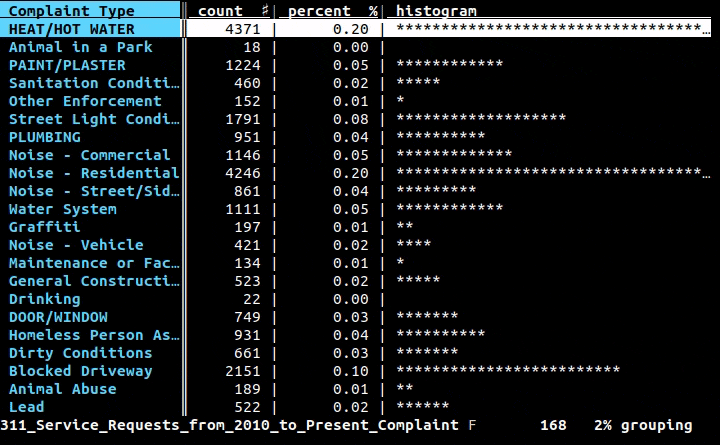Click the grouping status text
This screenshot has width=720, height=445.
point(656,425)
